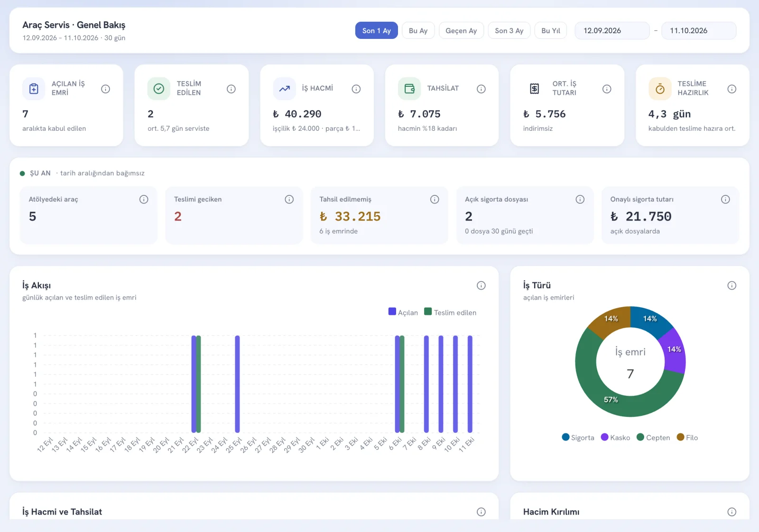This screenshot has width=759, height=532.
Task: Toggle the Açılan series in chart legend
Action: [403, 312]
